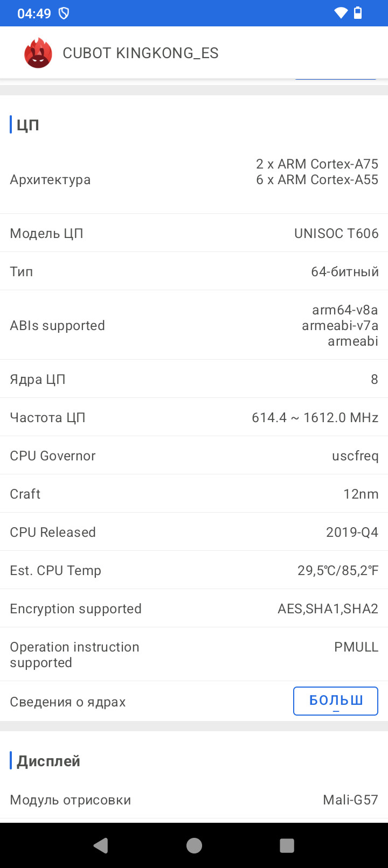
Task: Select the Частота ЦП frequency row
Action: click(x=194, y=417)
